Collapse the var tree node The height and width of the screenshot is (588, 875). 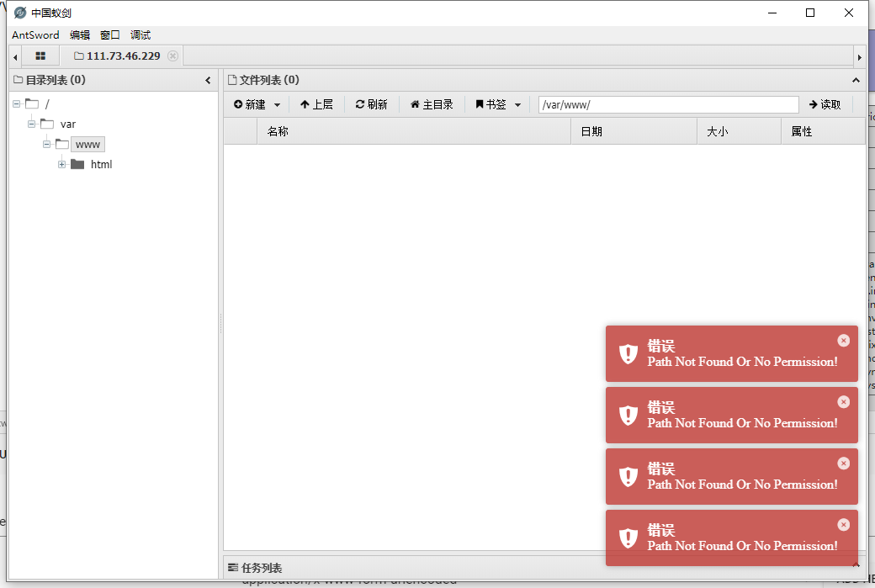(31, 124)
